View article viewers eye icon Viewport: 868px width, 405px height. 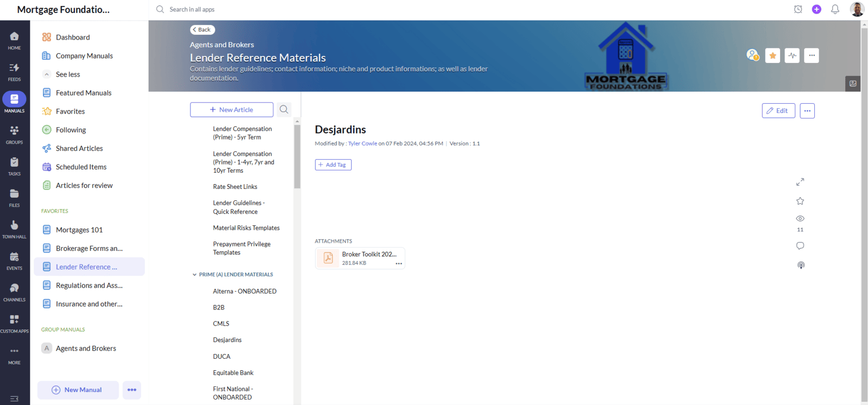point(800,219)
